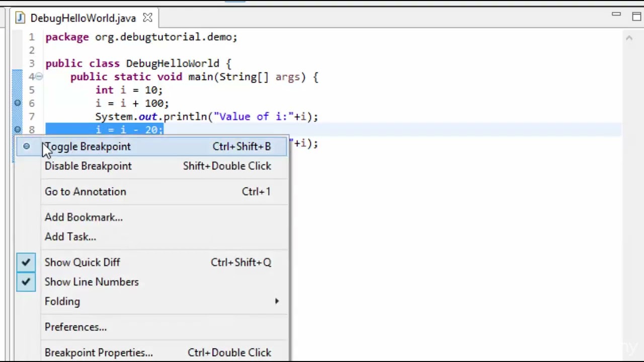Image resolution: width=644 pixels, height=362 pixels.
Task: Collapse the main method fold at line 4
Action: (x=39, y=77)
